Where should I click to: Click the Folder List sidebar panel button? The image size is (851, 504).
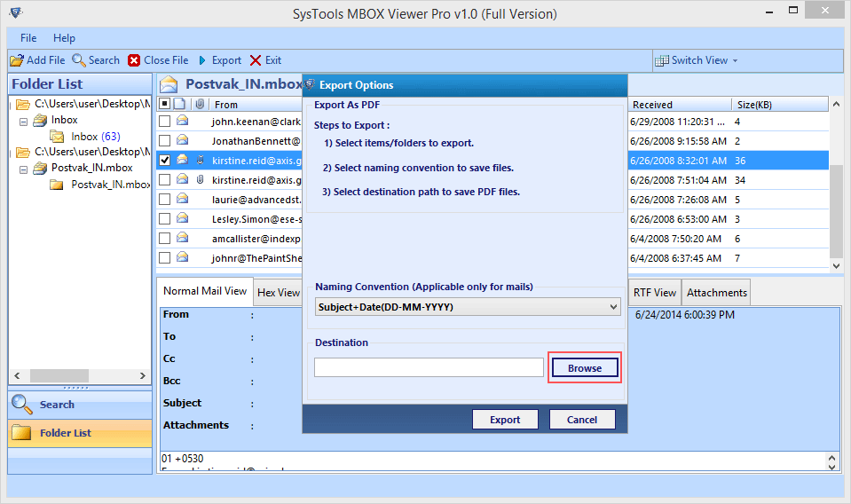tap(80, 433)
